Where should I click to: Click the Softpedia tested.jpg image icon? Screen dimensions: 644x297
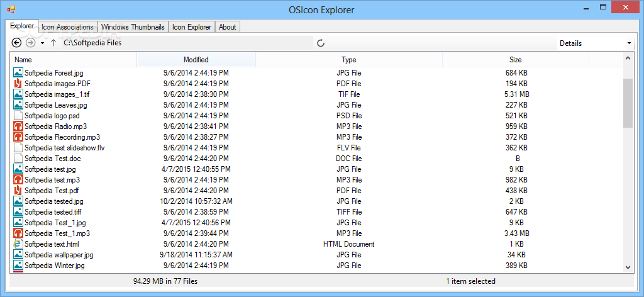[x=18, y=201]
